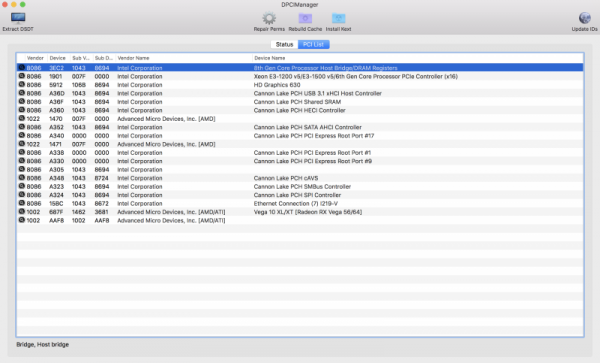The width and height of the screenshot is (600, 363).
Task: Click the icon in the A348 device row
Action: coord(22,178)
